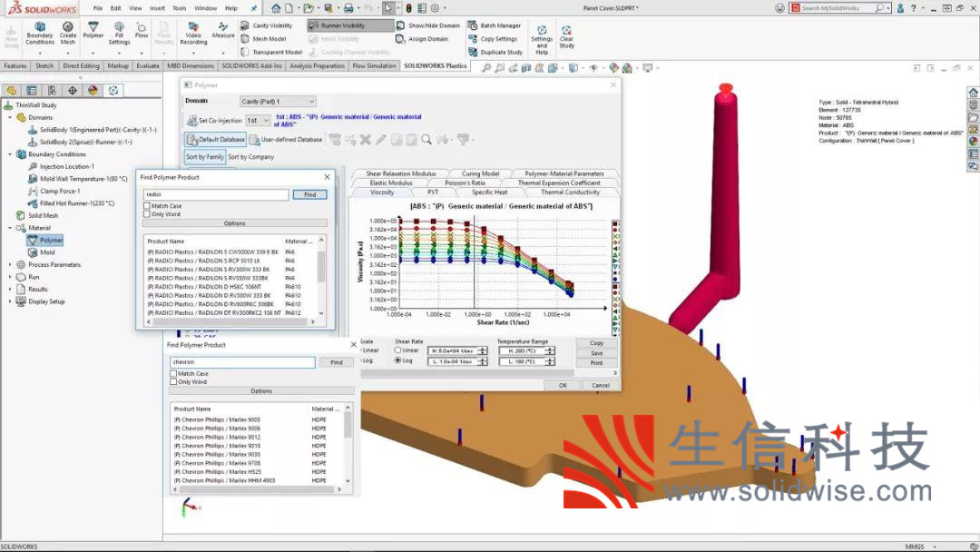Click the Home icon in the quick access toolbar
The width and height of the screenshot is (980, 552).
[x=276, y=8]
